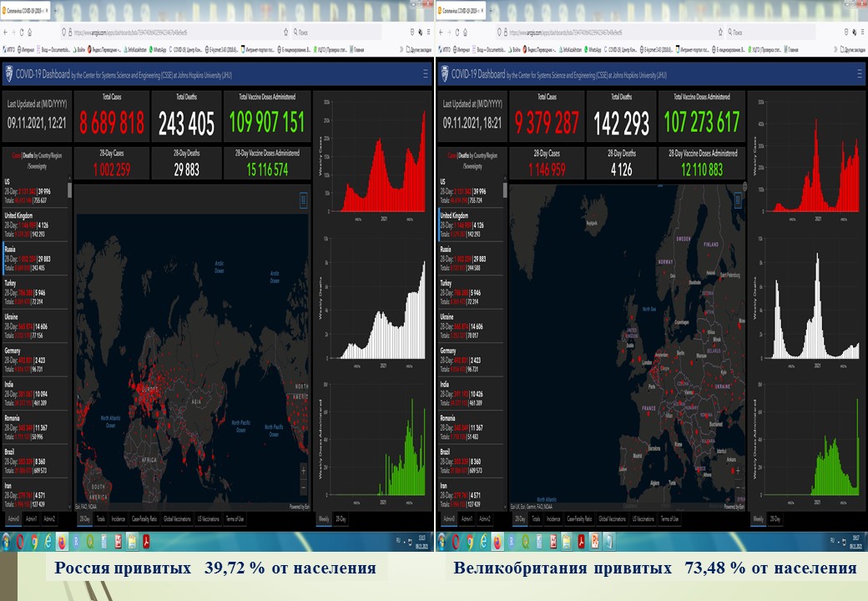The image size is (868, 601).
Task: Switch to Admin1 tab in left dashboard
Action: pos(32,519)
